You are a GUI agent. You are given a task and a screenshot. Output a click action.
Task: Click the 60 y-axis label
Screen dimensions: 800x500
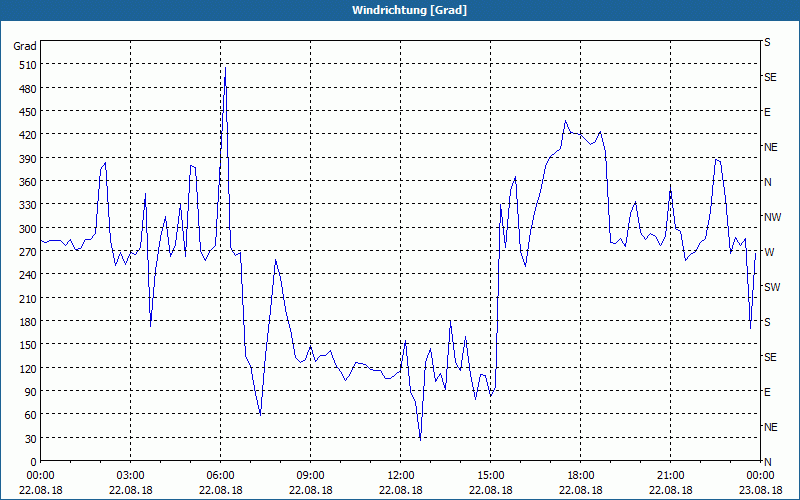(x=31, y=415)
